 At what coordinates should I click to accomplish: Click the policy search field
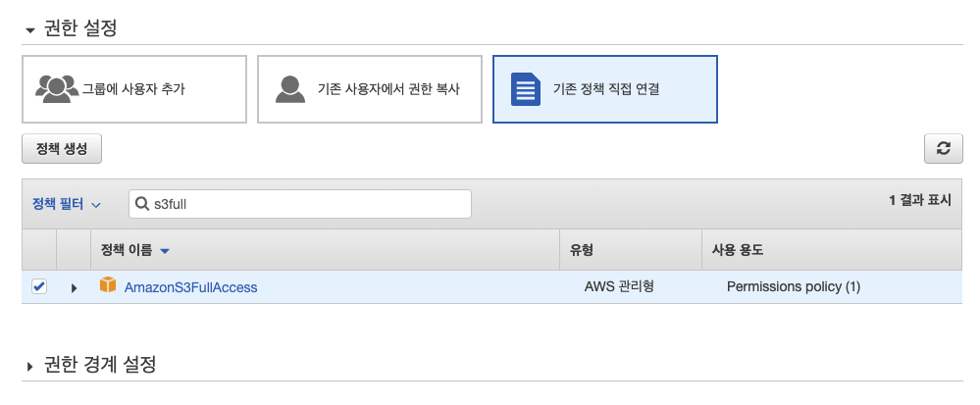pyautogui.click(x=300, y=204)
